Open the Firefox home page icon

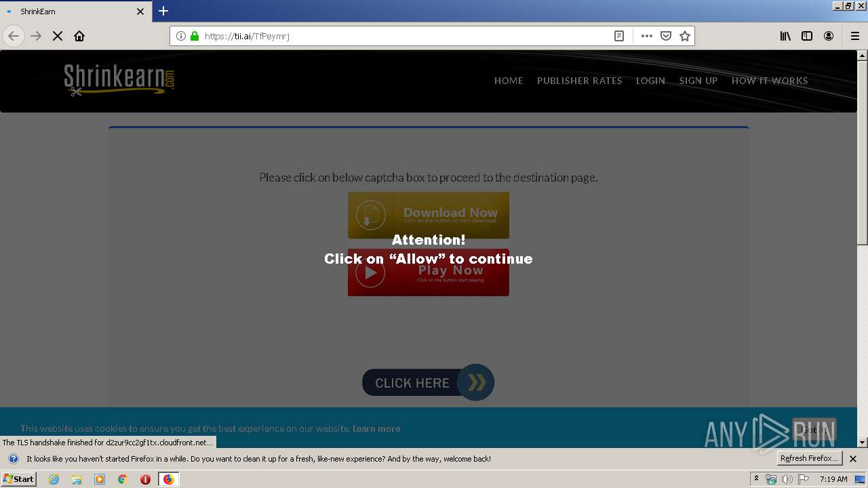79,36
